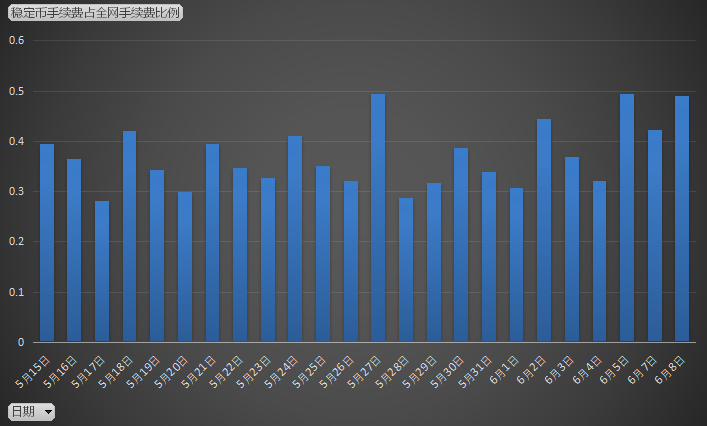Click the 5月21日 bar
Image resolution: width=707 pixels, height=426 pixels.
click(212, 243)
